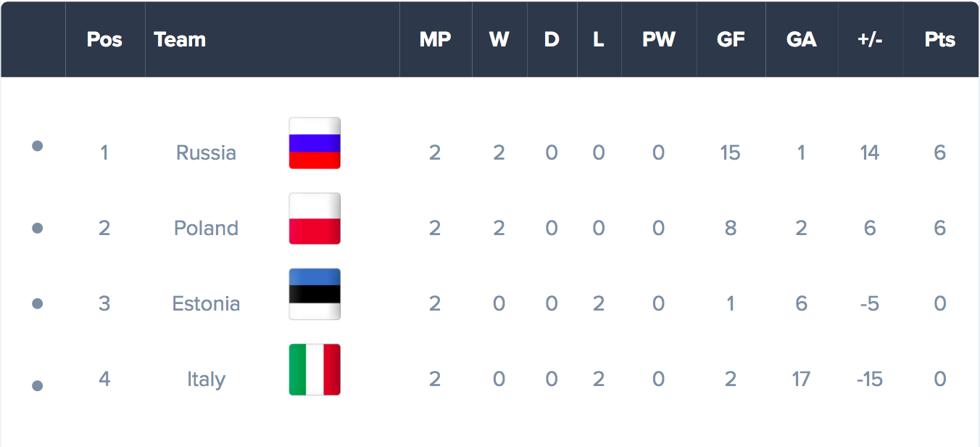980x447 pixels.
Task: Open the Estonia team link
Action: coord(206,303)
